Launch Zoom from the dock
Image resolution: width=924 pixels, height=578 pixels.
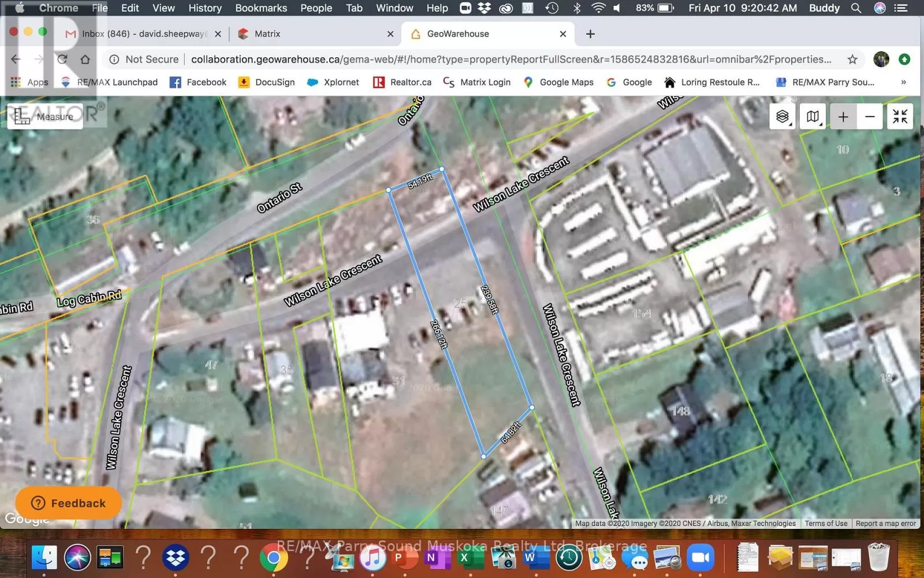coord(701,558)
